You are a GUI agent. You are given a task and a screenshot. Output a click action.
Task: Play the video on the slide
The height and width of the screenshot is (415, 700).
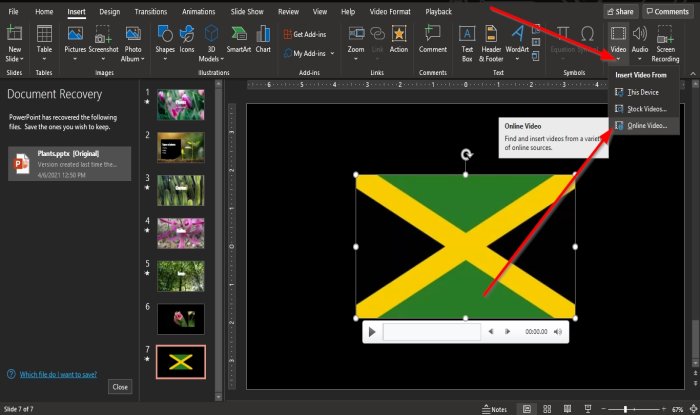pos(372,331)
